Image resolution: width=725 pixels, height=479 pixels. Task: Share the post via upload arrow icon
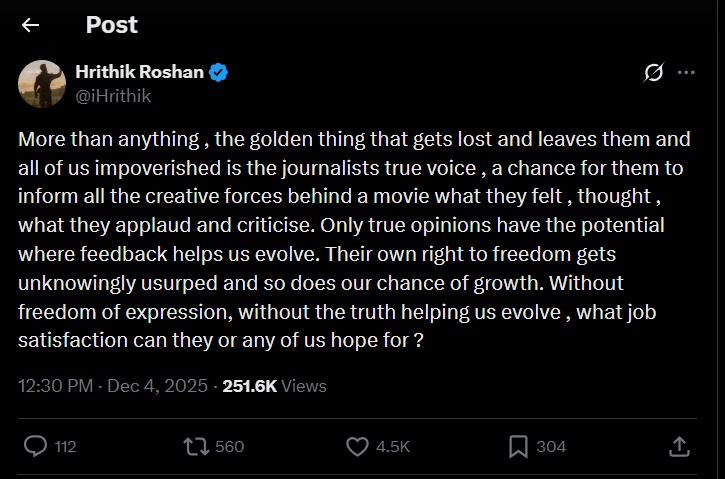tap(679, 446)
